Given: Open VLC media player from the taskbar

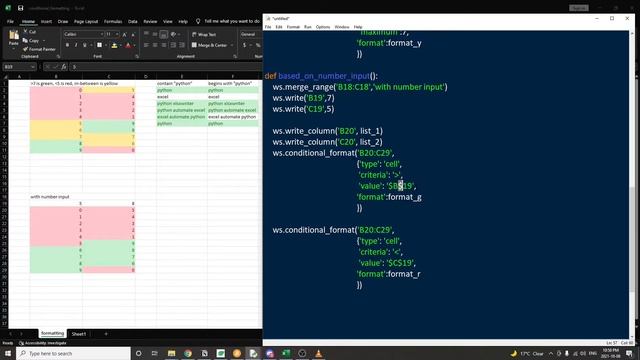Looking at the screenshot, I should (x=318, y=353).
